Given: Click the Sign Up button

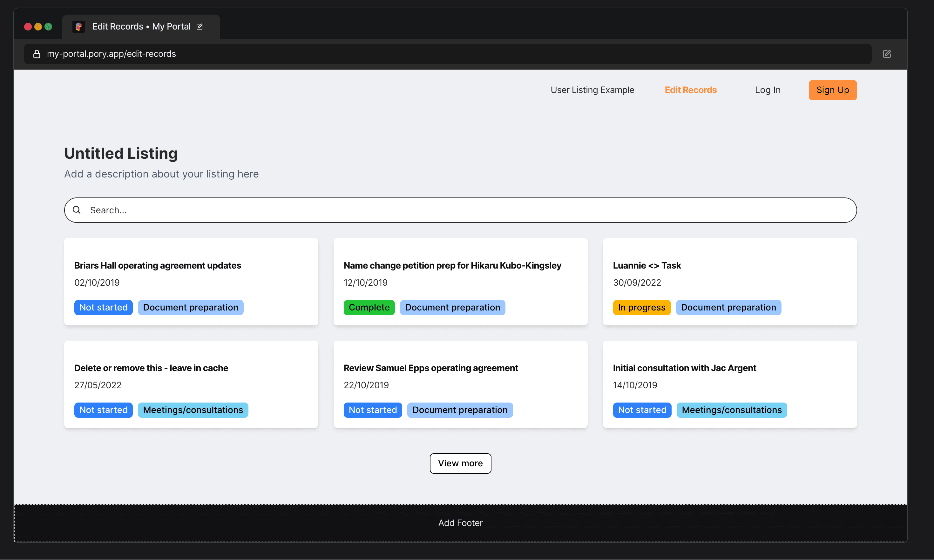Looking at the screenshot, I should [832, 90].
